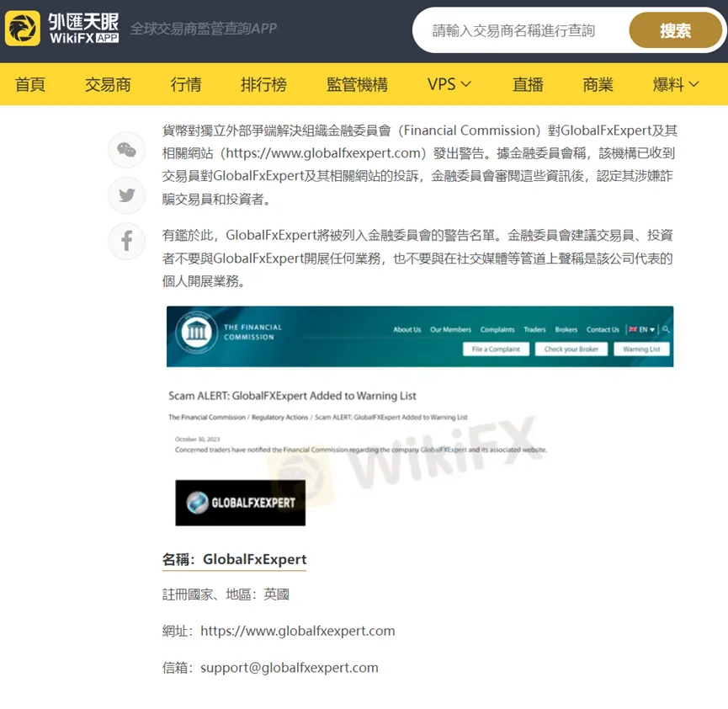The height and width of the screenshot is (709, 728).
Task: Go to the 行情 market menu item
Action: tap(186, 84)
